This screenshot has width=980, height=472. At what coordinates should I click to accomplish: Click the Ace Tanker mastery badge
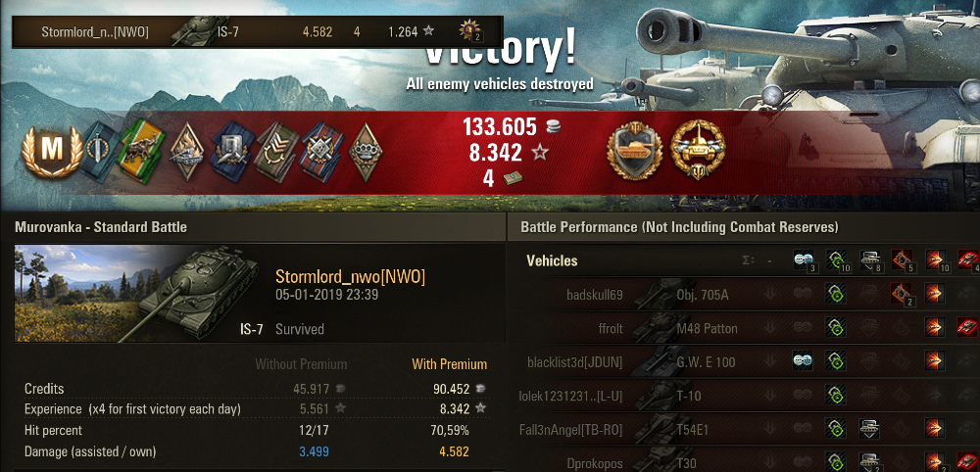[52, 151]
